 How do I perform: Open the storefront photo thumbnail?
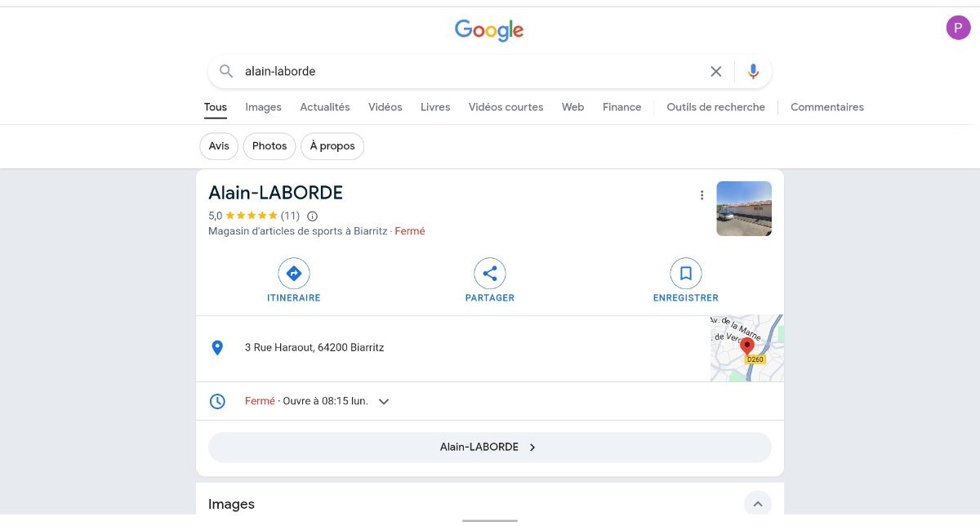(x=744, y=209)
